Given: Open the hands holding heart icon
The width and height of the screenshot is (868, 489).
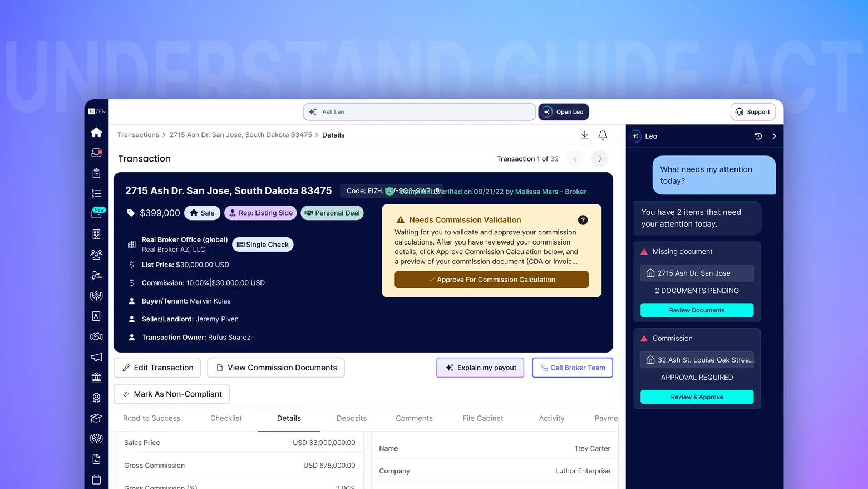Looking at the screenshot, I should 96,438.
